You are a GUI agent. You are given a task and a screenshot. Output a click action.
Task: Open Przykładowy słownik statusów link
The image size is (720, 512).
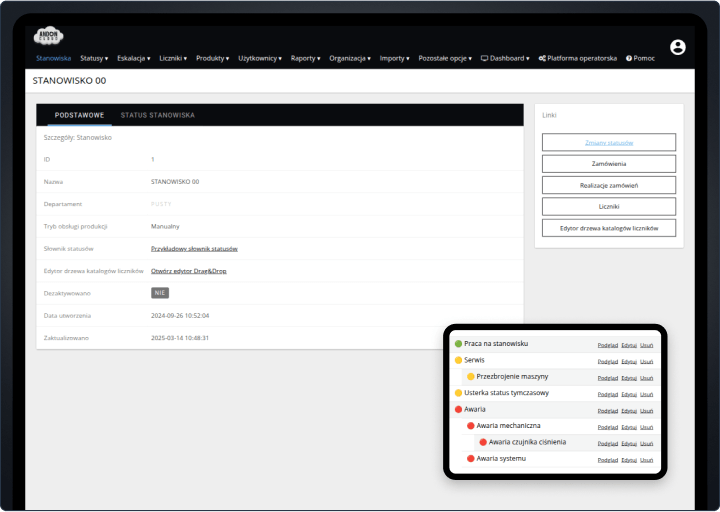pyautogui.click(x=194, y=248)
